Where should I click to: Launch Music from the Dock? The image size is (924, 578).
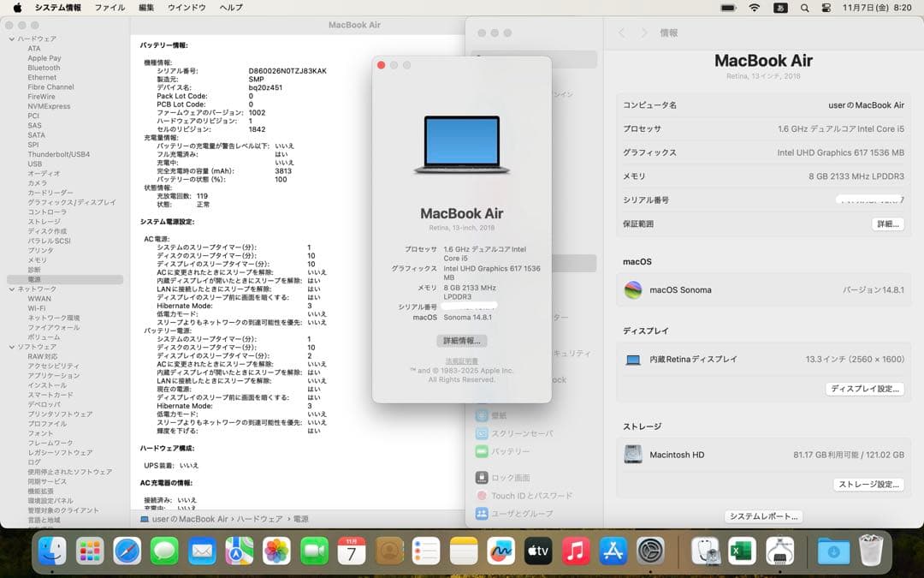[575, 552]
